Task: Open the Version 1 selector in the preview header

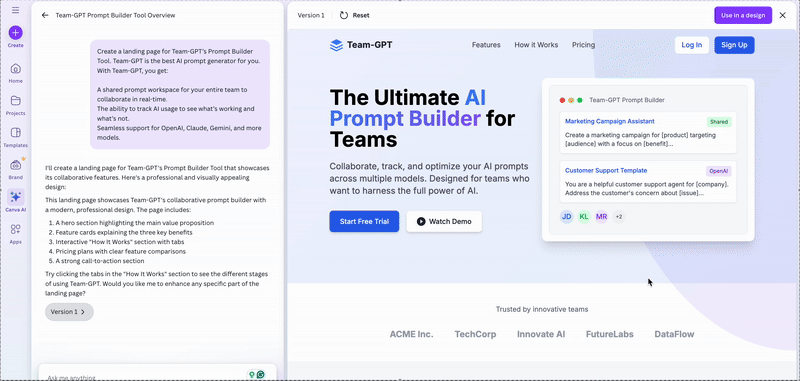Action: point(311,15)
